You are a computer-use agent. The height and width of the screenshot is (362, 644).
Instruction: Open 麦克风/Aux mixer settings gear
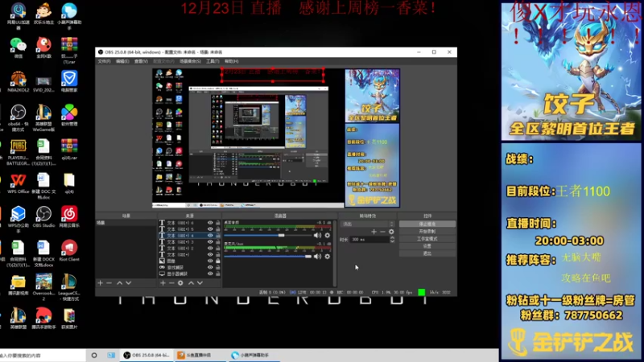(328, 257)
